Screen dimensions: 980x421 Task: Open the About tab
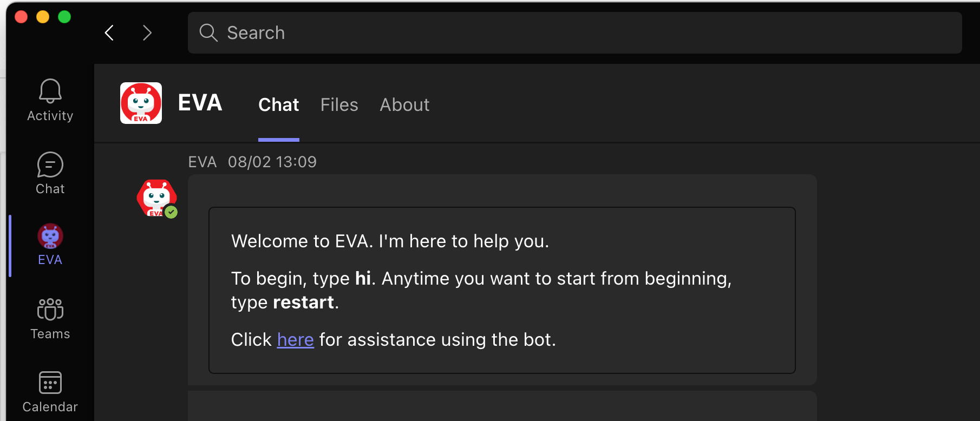(404, 105)
